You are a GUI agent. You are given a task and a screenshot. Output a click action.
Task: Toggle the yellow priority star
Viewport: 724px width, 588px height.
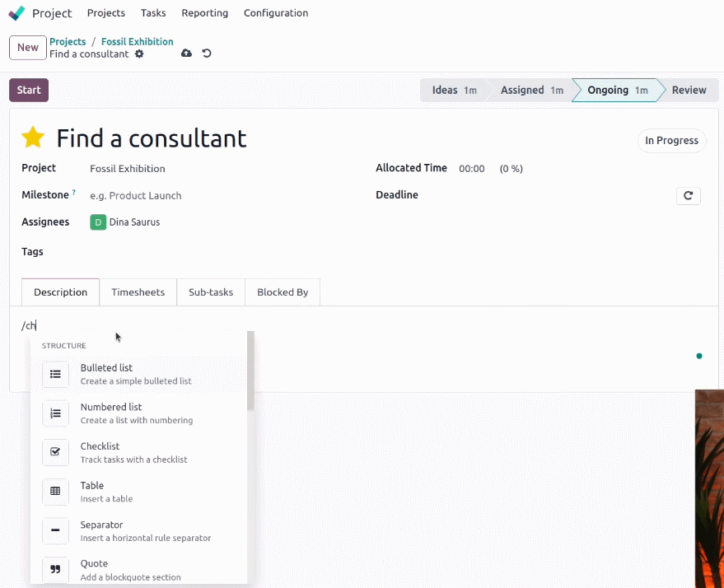tap(33, 138)
